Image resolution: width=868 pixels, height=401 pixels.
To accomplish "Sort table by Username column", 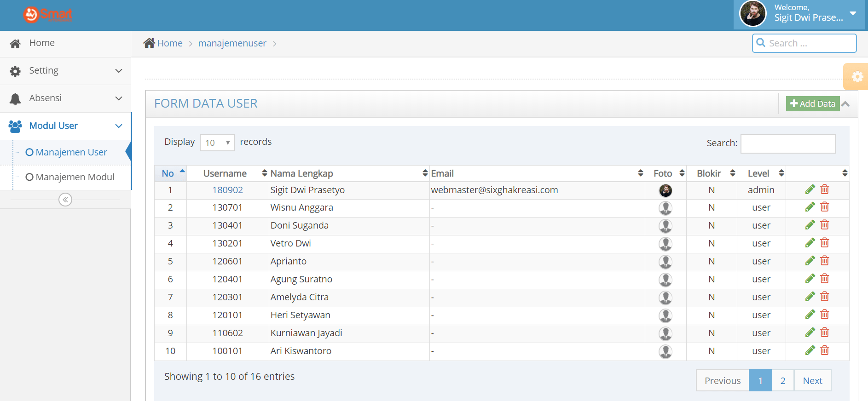I will click(228, 173).
